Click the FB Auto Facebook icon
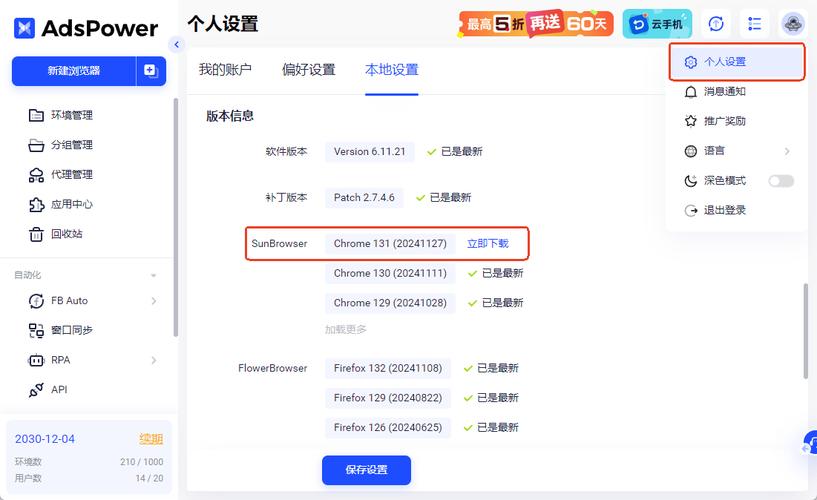This screenshot has width=817, height=500. [36, 301]
